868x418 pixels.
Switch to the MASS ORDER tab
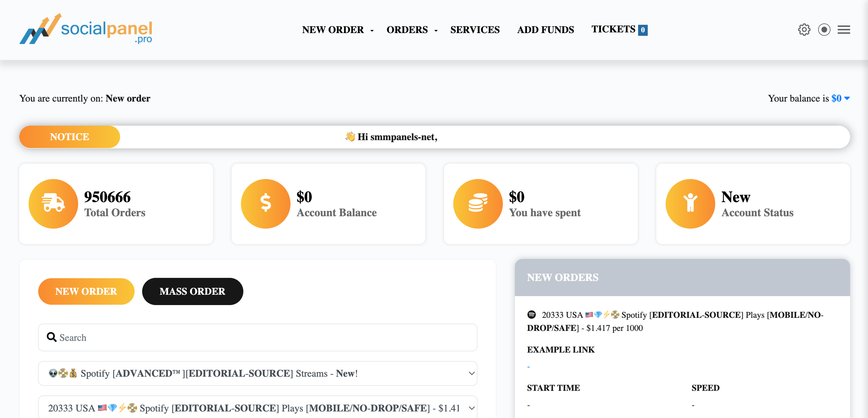point(192,291)
